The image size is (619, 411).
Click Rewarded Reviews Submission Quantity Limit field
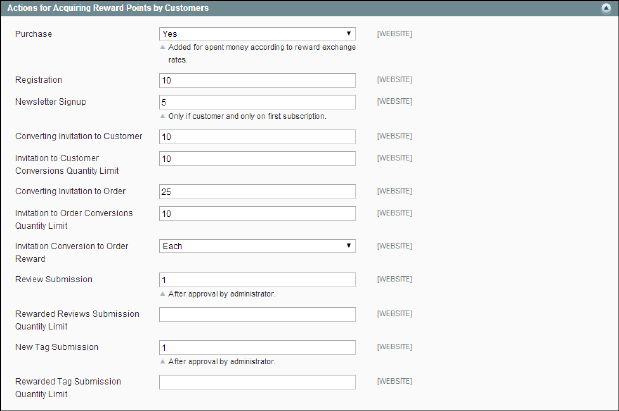click(257, 314)
